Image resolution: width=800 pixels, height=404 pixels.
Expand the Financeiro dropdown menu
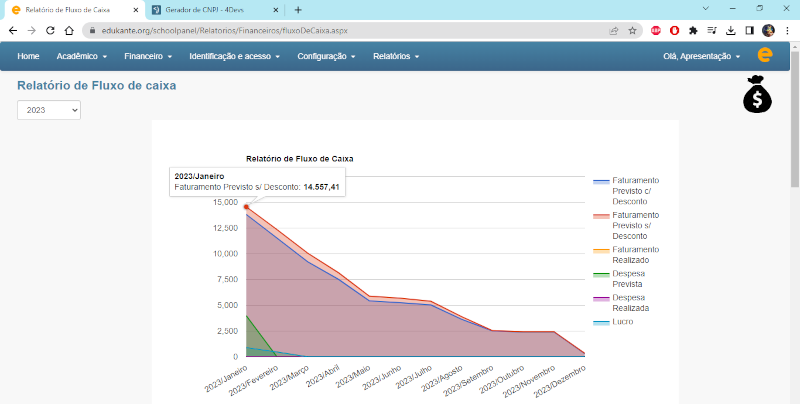pyautogui.click(x=148, y=56)
